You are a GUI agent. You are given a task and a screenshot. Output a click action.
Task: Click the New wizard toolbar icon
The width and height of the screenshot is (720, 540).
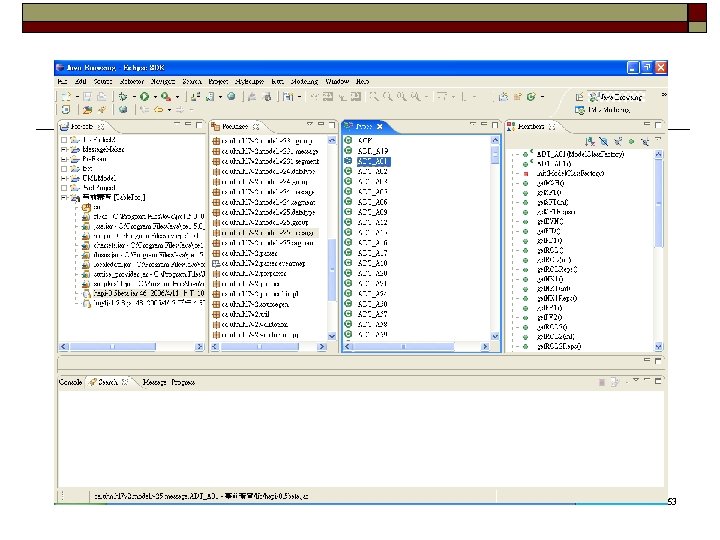point(66,96)
